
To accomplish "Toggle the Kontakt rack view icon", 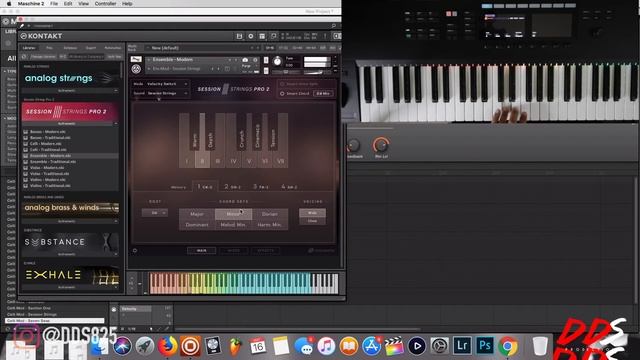I will click(x=262, y=36).
